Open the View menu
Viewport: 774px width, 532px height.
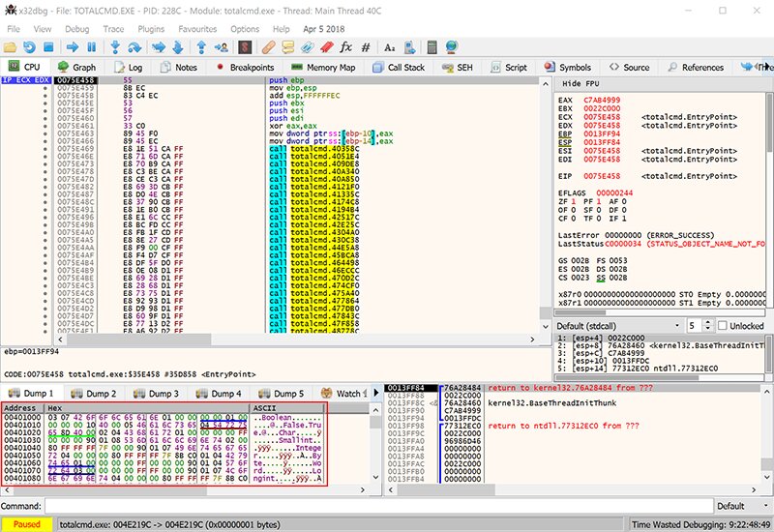click(x=43, y=29)
